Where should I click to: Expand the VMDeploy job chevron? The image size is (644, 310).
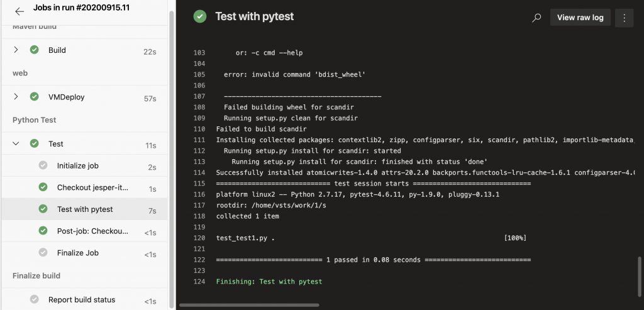[16, 97]
